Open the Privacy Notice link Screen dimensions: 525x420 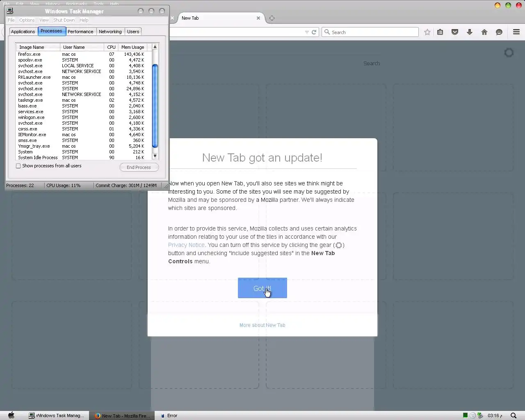point(186,245)
